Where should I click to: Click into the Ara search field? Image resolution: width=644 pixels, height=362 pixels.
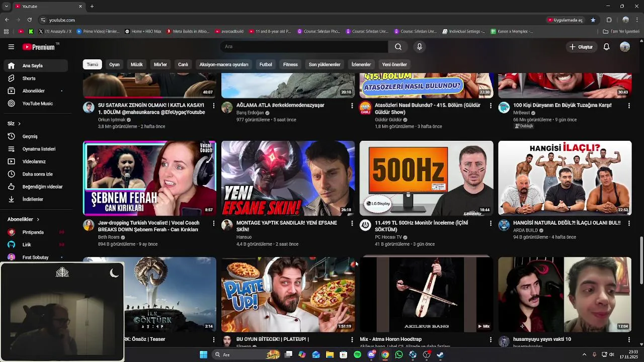(304, 47)
